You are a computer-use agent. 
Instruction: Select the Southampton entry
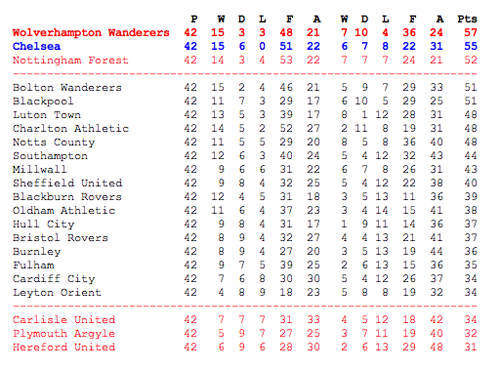pyautogui.click(x=50, y=156)
